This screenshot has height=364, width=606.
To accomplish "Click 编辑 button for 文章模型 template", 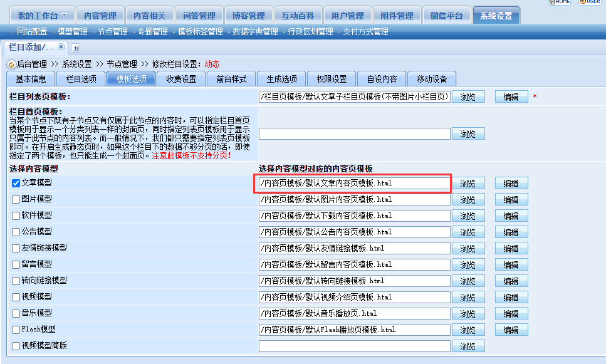I will (x=511, y=184).
